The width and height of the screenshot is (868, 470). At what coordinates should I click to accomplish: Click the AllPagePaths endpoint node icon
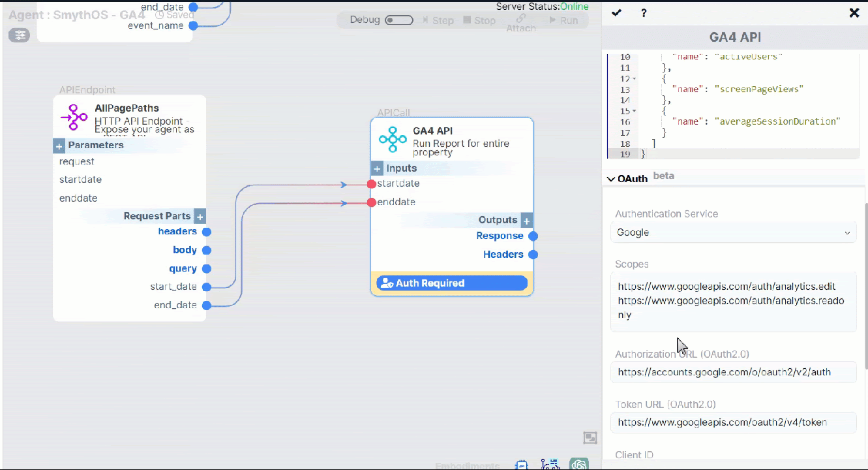tap(74, 117)
